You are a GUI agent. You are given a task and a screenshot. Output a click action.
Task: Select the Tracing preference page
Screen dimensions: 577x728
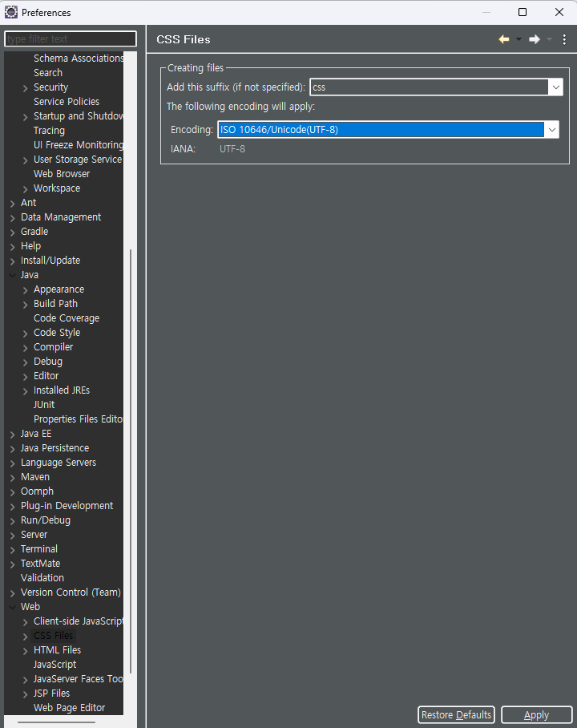click(x=49, y=131)
